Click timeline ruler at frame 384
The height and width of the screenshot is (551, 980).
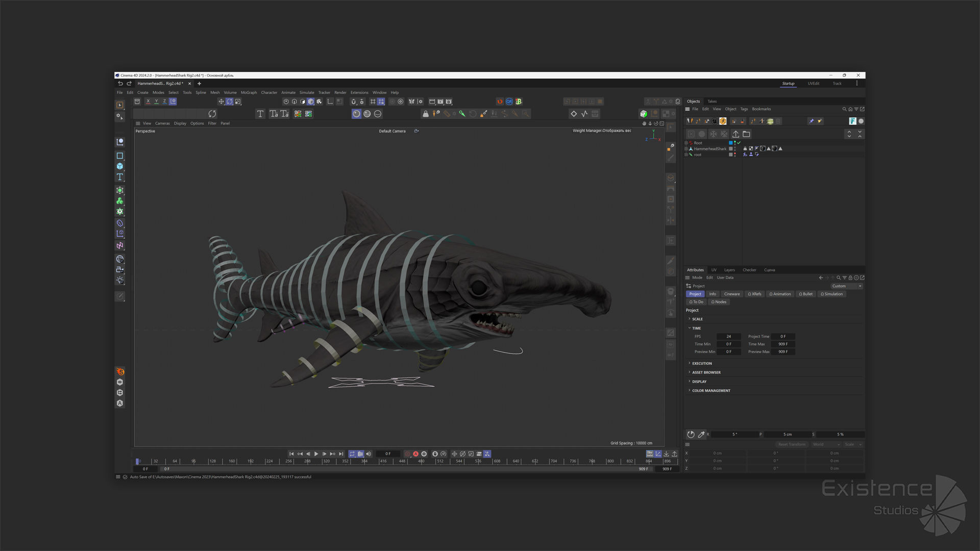coord(364,461)
